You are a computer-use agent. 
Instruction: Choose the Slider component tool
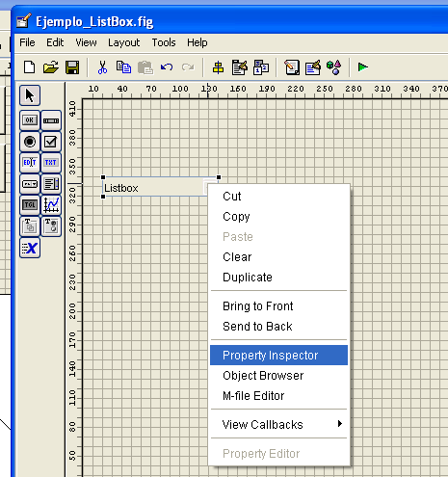tap(51, 120)
